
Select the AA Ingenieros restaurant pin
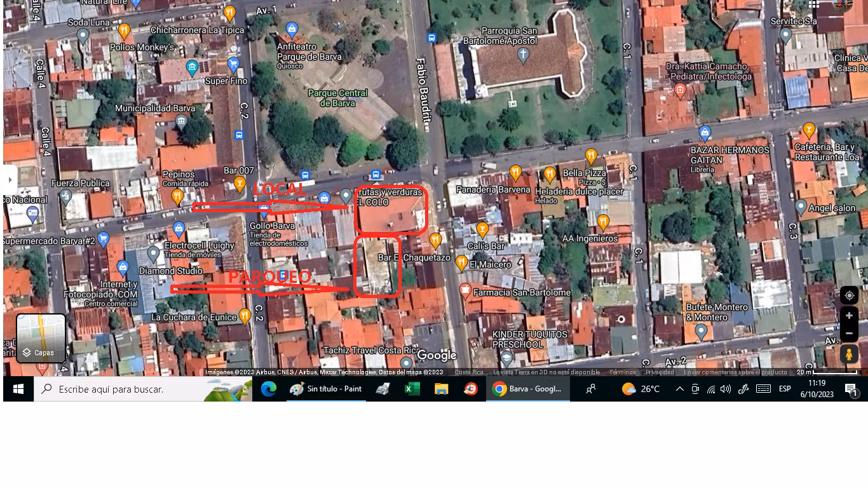pos(603,222)
